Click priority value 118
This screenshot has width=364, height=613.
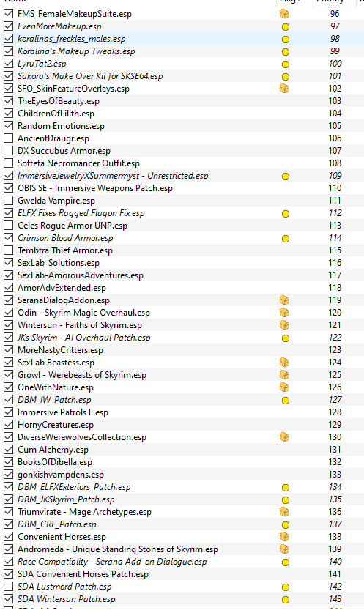click(335, 288)
